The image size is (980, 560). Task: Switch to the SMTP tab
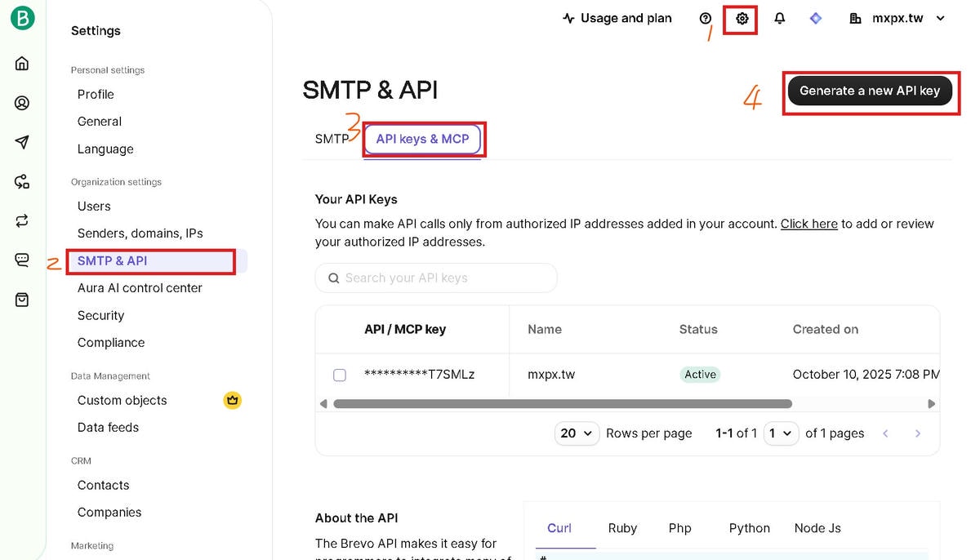tap(332, 139)
